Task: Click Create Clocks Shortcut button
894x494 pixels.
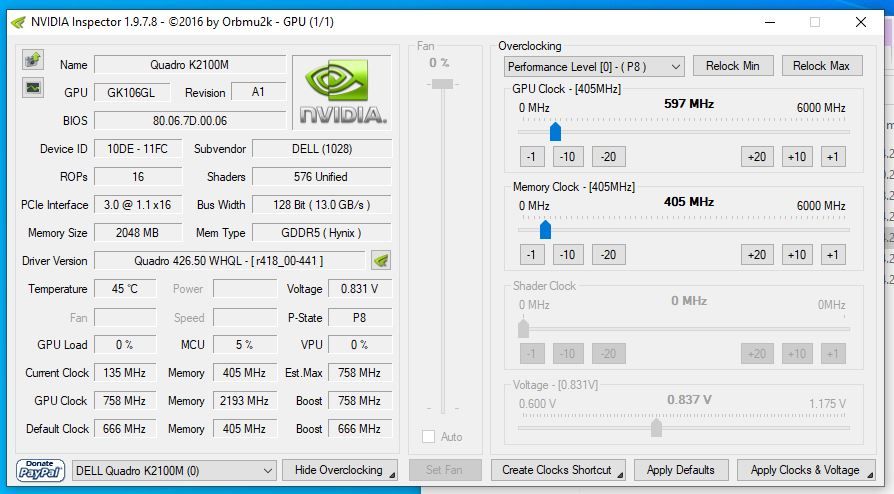Action: point(558,471)
